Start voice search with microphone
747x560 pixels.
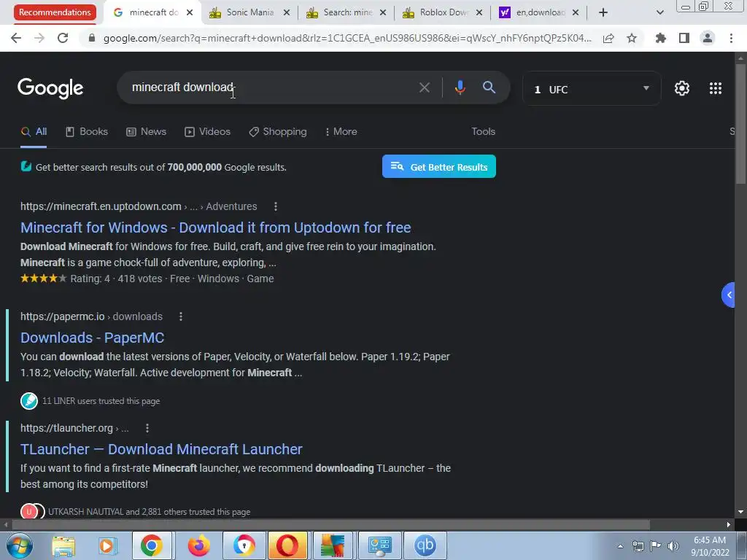(460, 87)
